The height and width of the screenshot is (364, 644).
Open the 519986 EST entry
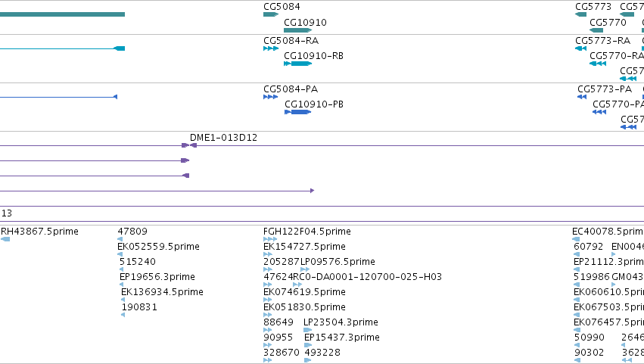[592, 277]
